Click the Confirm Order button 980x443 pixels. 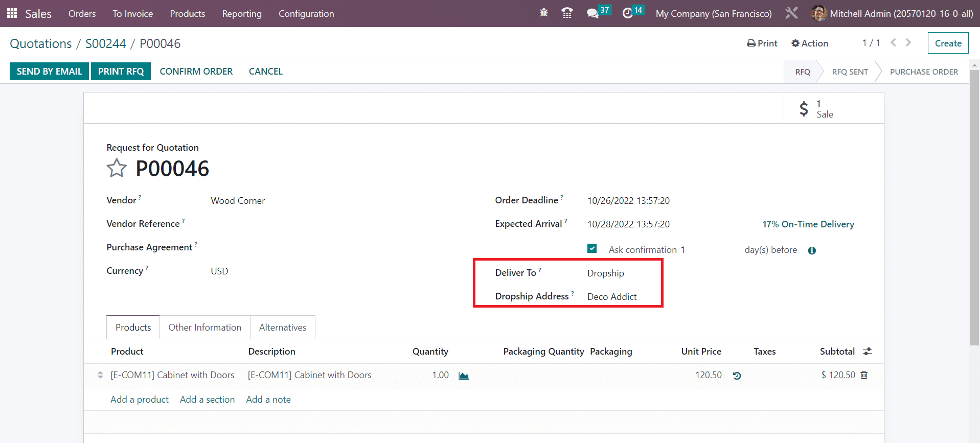(x=196, y=72)
